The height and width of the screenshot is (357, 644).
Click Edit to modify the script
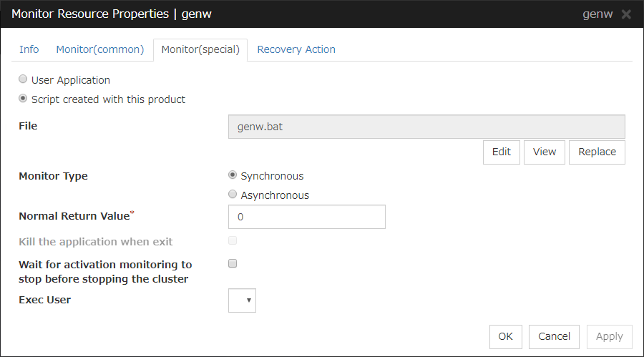pyautogui.click(x=502, y=152)
